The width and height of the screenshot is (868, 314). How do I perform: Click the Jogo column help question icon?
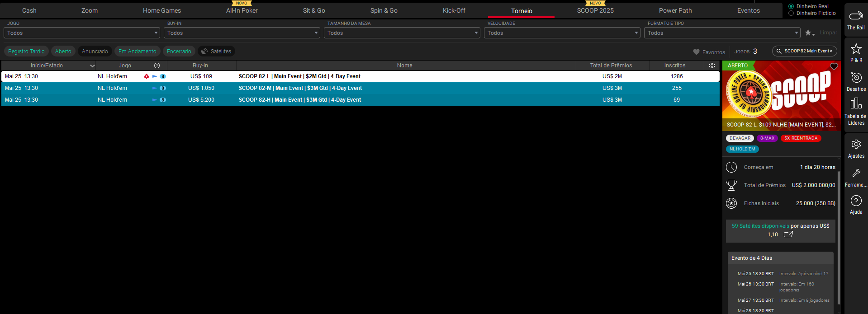pos(157,66)
